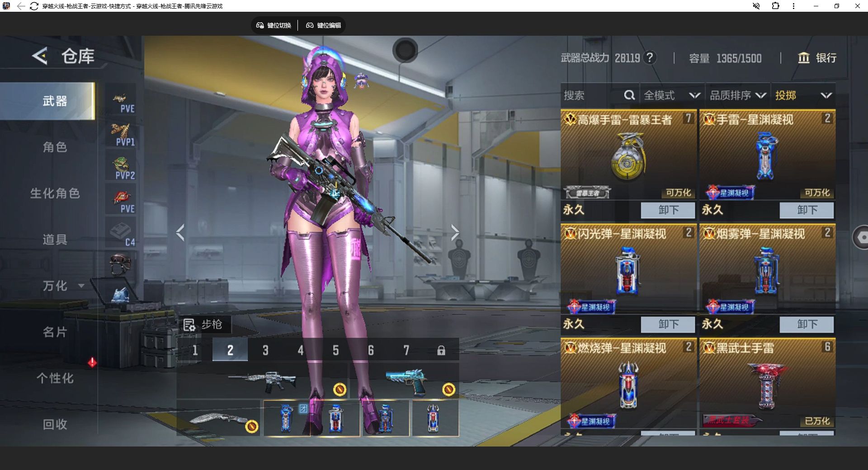The height and width of the screenshot is (470, 868).
Task: Select the 生化角色 sidebar tab
Action: [x=55, y=193]
